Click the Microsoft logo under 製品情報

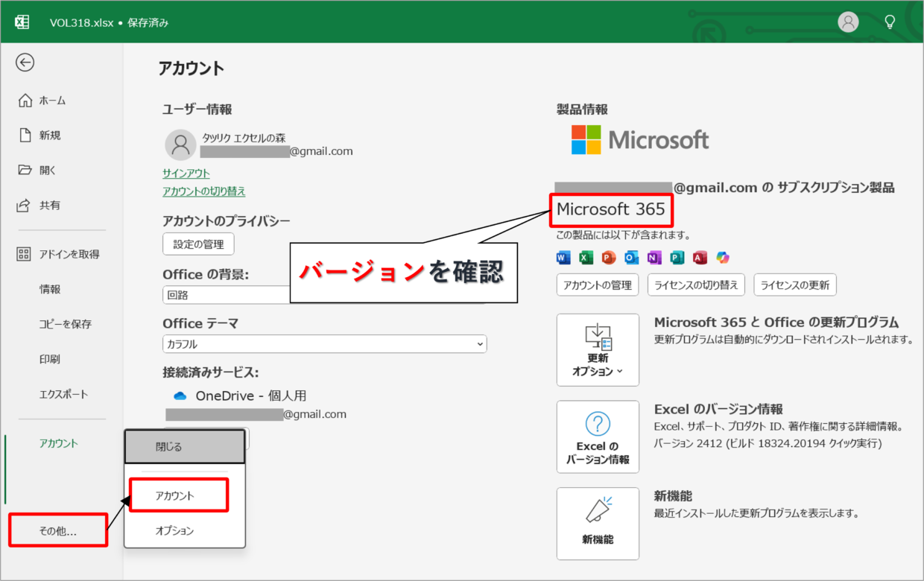[x=640, y=140]
